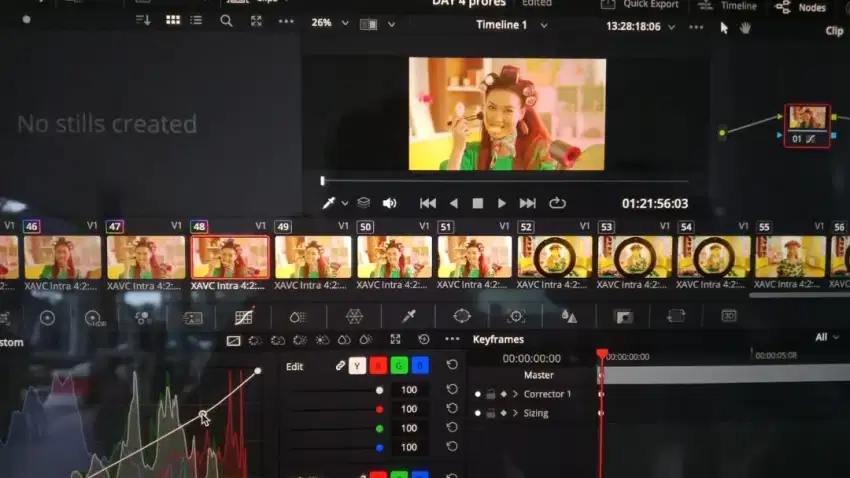The height and width of the screenshot is (478, 850).
Task: Open the RGB Mixer palette icon
Action: click(x=143, y=318)
